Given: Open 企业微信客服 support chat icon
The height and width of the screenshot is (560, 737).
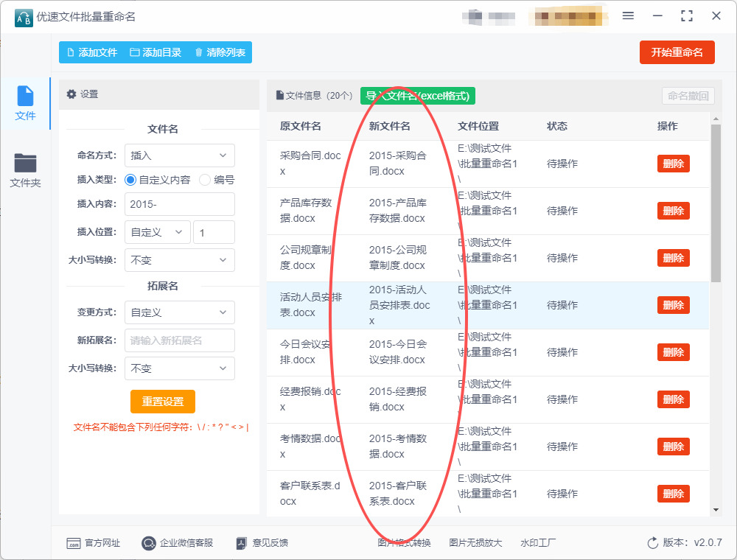Looking at the screenshot, I should click(x=149, y=543).
